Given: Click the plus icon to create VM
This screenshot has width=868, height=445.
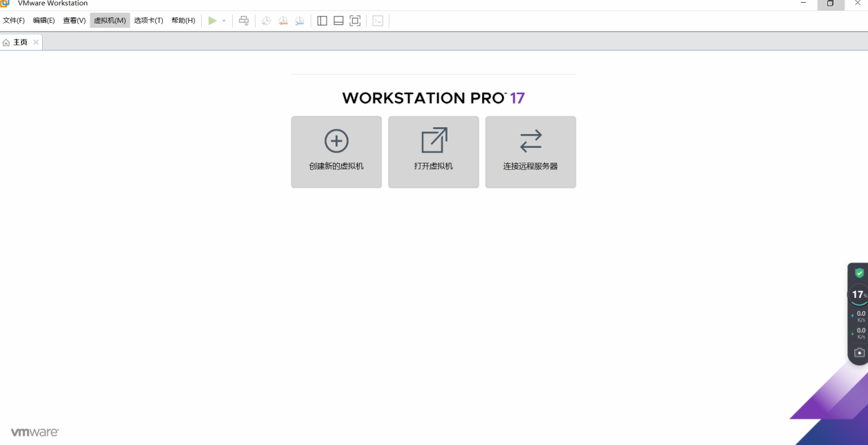Looking at the screenshot, I should (336, 141).
